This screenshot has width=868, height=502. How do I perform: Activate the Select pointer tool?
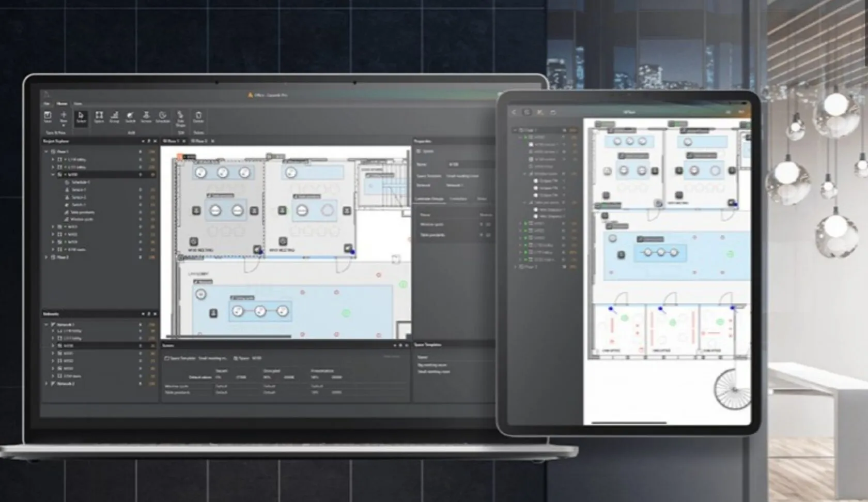pos(81,117)
